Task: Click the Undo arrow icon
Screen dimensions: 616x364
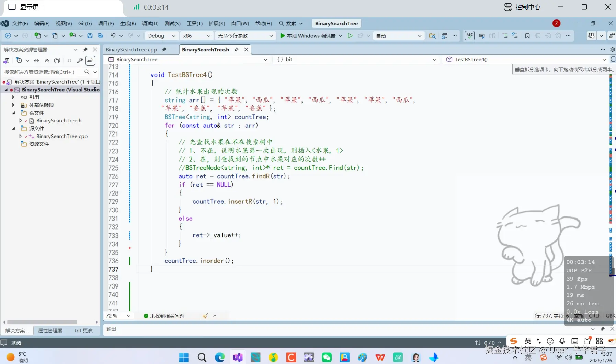Action: [x=113, y=36]
